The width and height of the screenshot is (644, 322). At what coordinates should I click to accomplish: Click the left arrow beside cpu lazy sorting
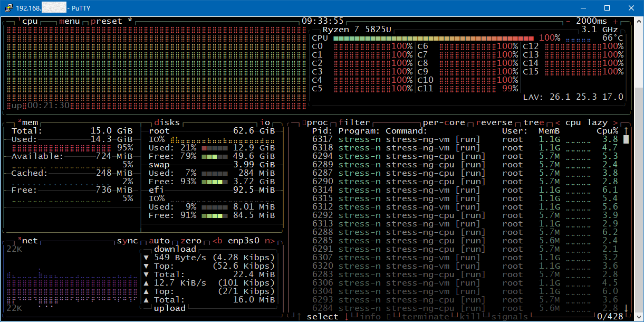[x=558, y=122]
